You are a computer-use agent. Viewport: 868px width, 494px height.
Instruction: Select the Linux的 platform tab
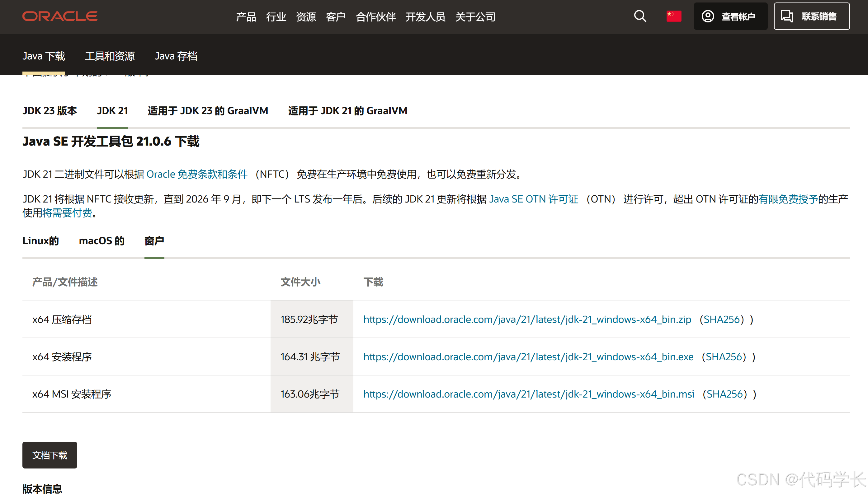point(40,241)
